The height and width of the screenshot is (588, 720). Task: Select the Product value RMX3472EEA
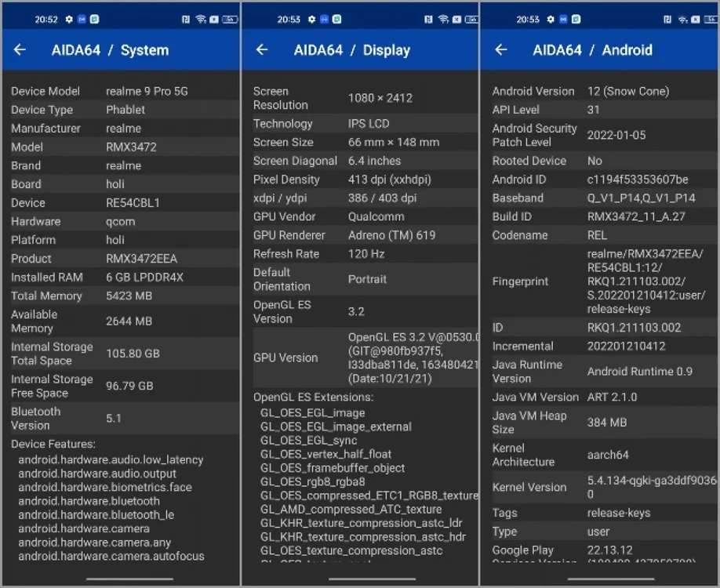(141, 259)
